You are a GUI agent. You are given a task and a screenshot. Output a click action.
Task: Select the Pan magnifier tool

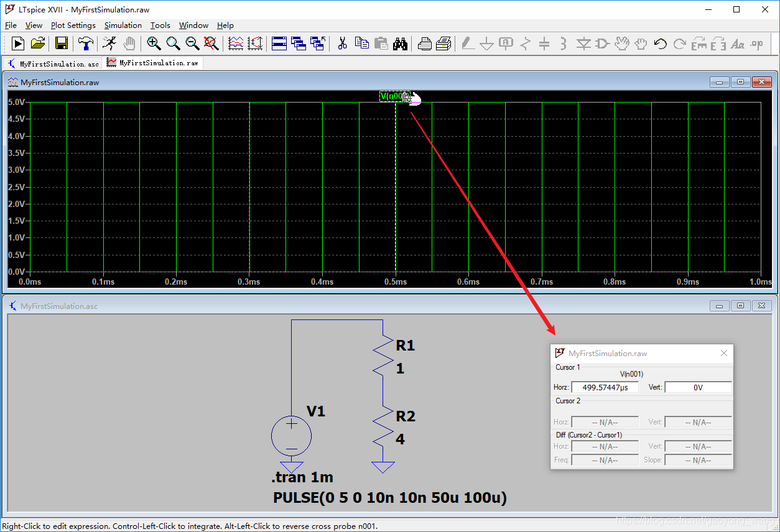pyautogui.click(x=173, y=44)
